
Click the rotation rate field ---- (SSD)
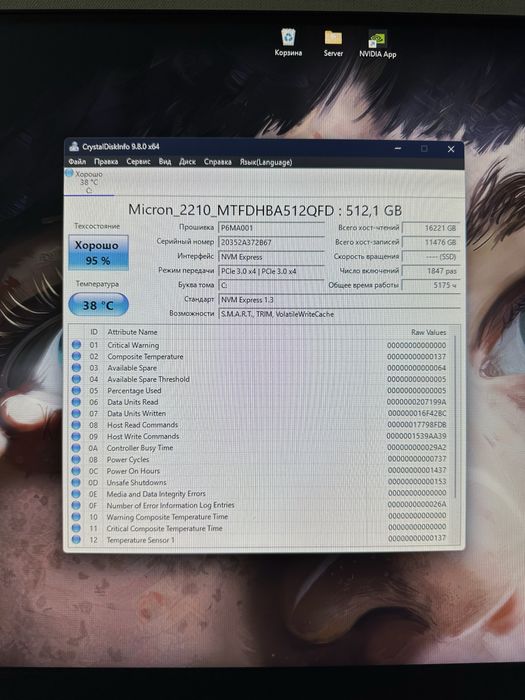pyautogui.click(x=431, y=257)
